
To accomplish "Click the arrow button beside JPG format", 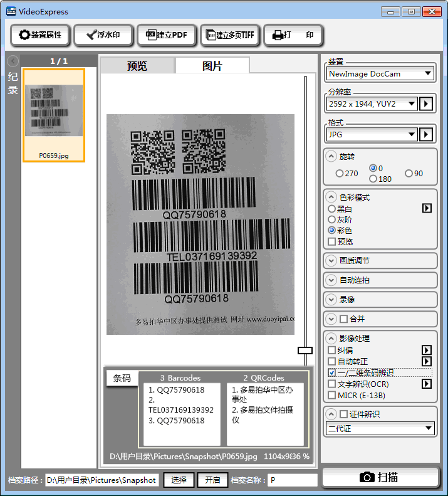I will tap(426, 134).
